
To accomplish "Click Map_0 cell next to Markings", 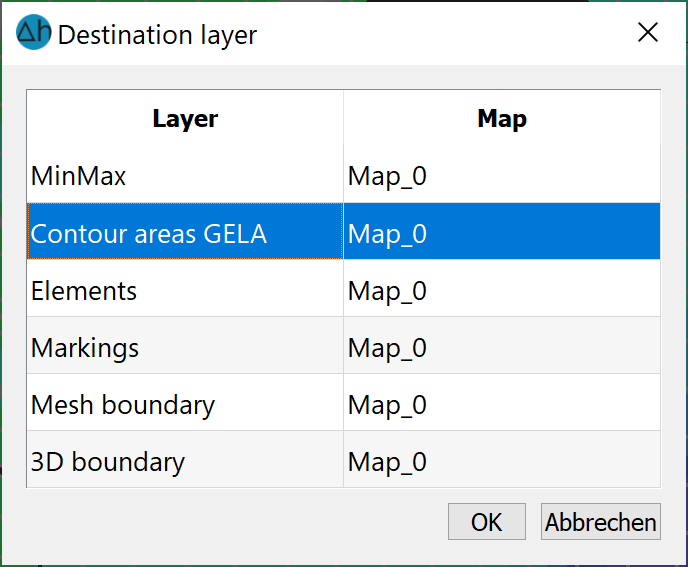I will tap(502, 345).
